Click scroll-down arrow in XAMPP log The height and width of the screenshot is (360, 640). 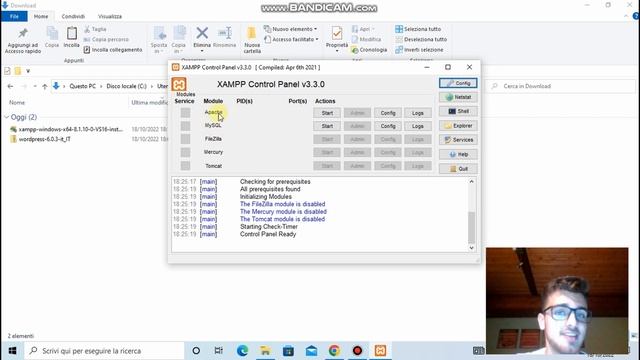coord(471,248)
